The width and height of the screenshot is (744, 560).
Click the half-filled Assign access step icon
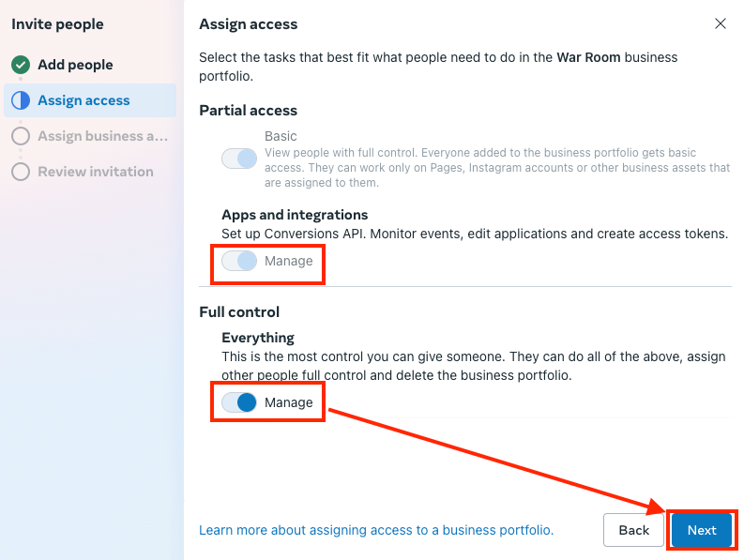tap(21, 100)
